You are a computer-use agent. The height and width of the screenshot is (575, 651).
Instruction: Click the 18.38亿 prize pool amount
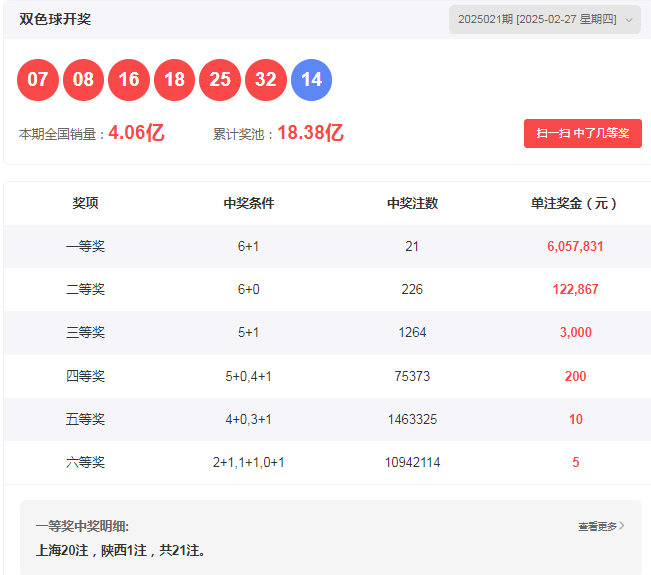(310, 133)
